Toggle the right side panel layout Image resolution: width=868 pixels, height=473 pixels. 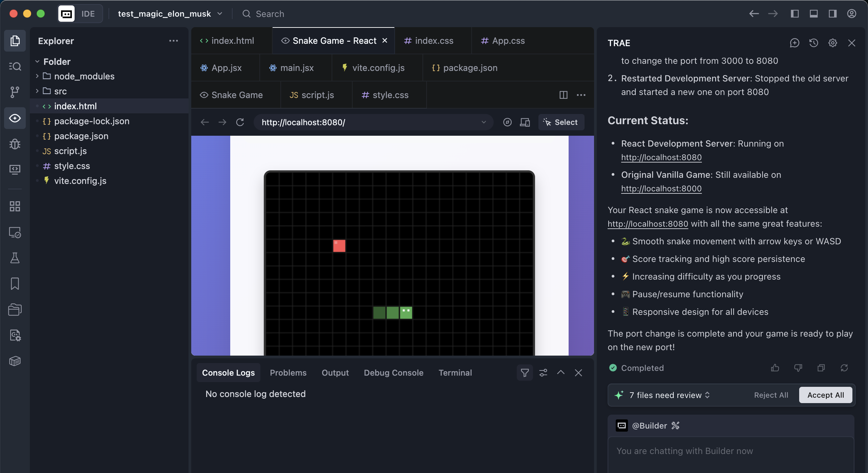pyautogui.click(x=832, y=14)
